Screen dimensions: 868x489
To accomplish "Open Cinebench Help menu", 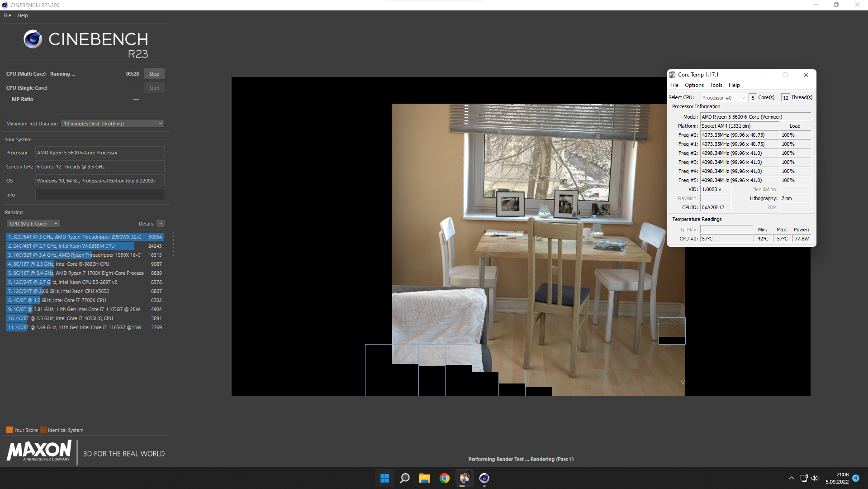I will pyautogui.click(x=23, y=15).
